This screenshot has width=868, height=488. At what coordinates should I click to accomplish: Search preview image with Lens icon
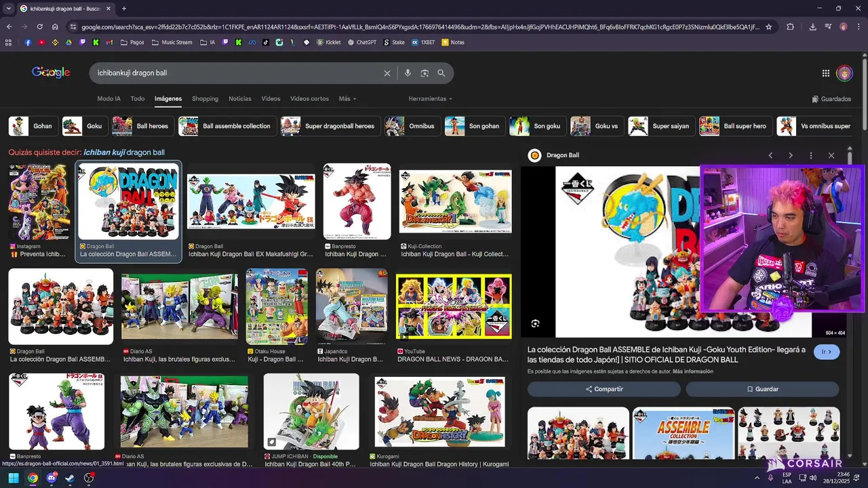535,323
